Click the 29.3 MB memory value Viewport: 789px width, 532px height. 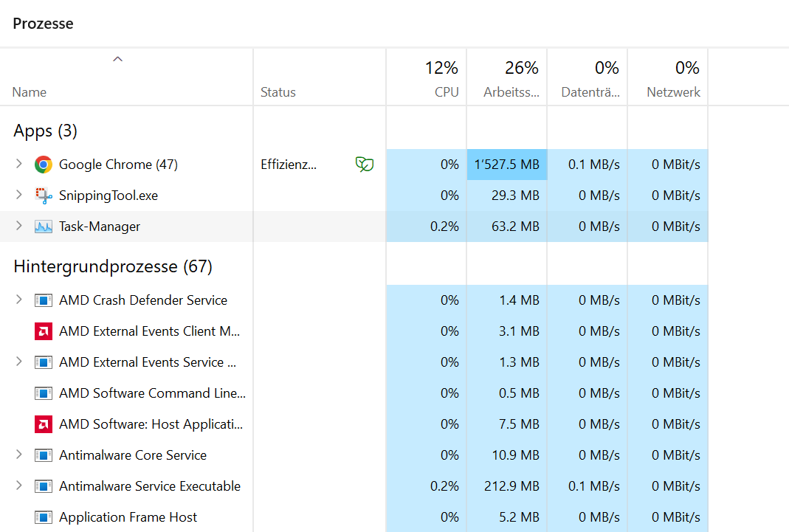pyautogui.click(x=515, y=196)
